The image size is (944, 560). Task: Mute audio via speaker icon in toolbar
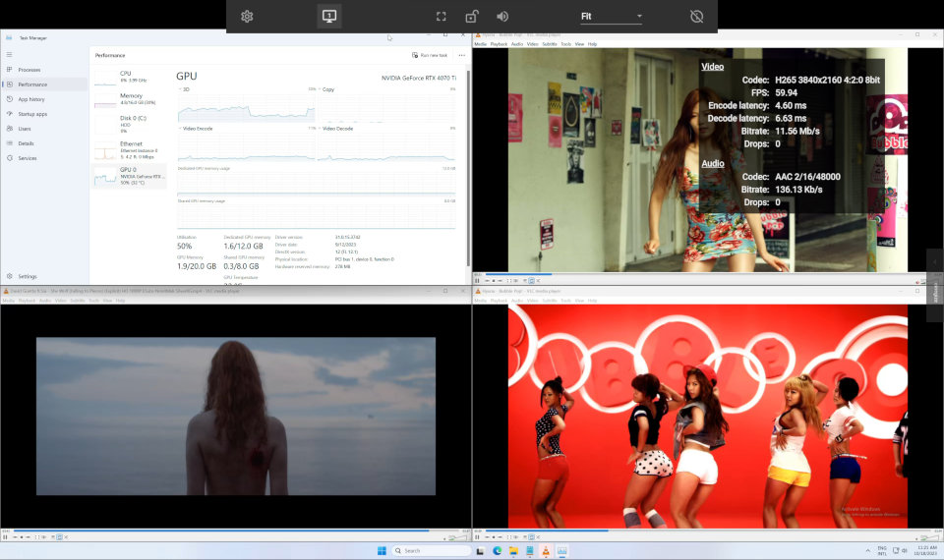[502, 17]
